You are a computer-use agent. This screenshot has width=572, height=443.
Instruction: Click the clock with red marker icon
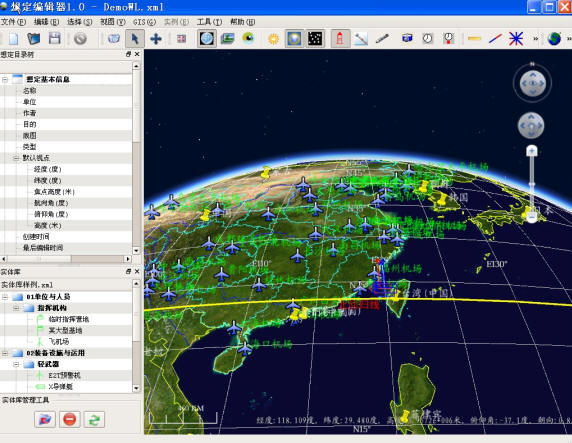coord(448,38)
